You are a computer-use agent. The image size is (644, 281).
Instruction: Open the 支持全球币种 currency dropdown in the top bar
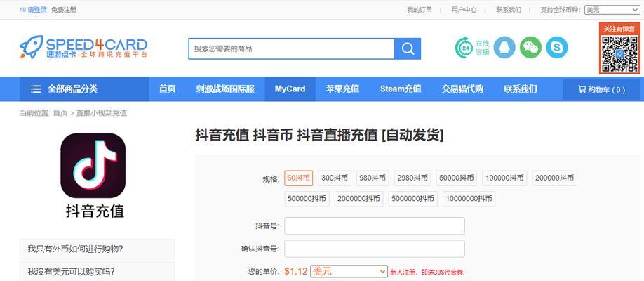[x=612, y=9]
